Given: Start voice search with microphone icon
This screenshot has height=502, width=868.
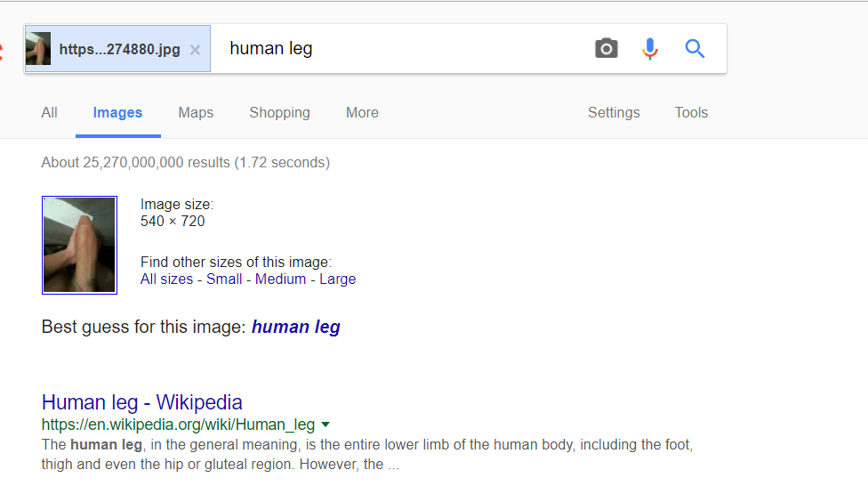Looking at the screenshot, I should pos(650,49).
